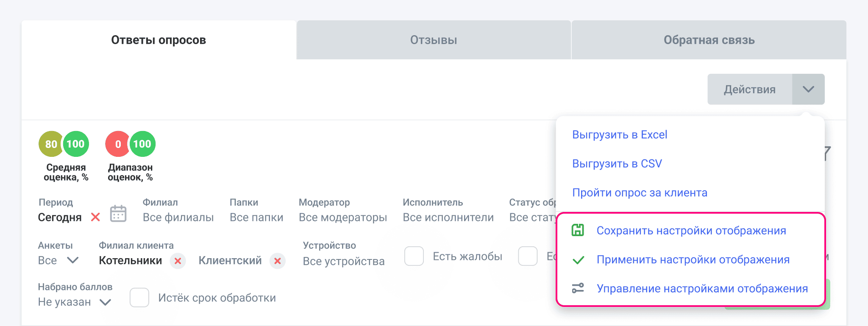Choose Выгрузить в Excel
Screen dimensions: 868x326
point(620,135)
